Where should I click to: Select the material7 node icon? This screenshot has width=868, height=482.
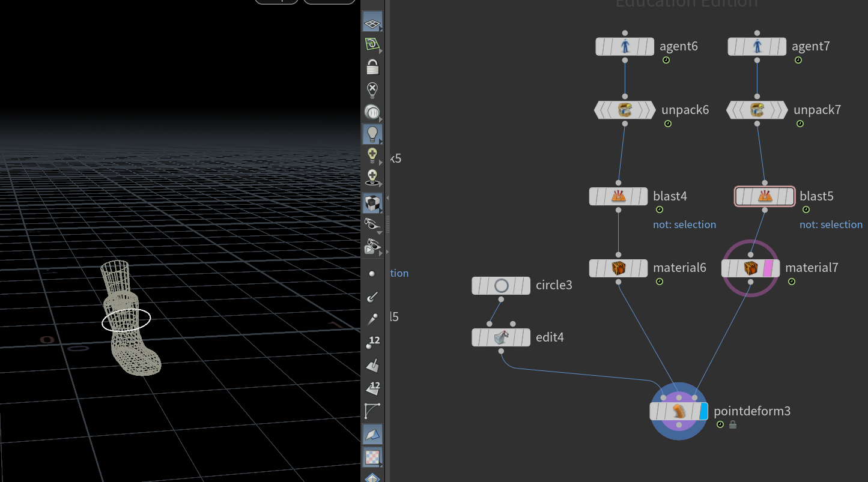click(x=750, y=268)
